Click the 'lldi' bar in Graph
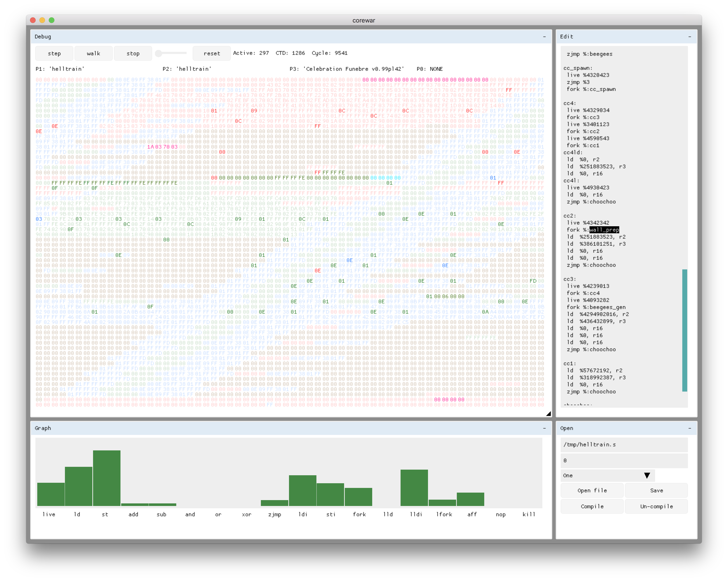Viewport: 728px width, 581px height. point(414,487)
